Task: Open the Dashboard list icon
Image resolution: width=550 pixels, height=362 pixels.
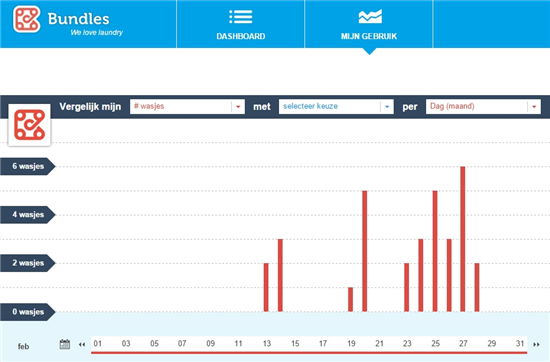Action: point(241,17)
